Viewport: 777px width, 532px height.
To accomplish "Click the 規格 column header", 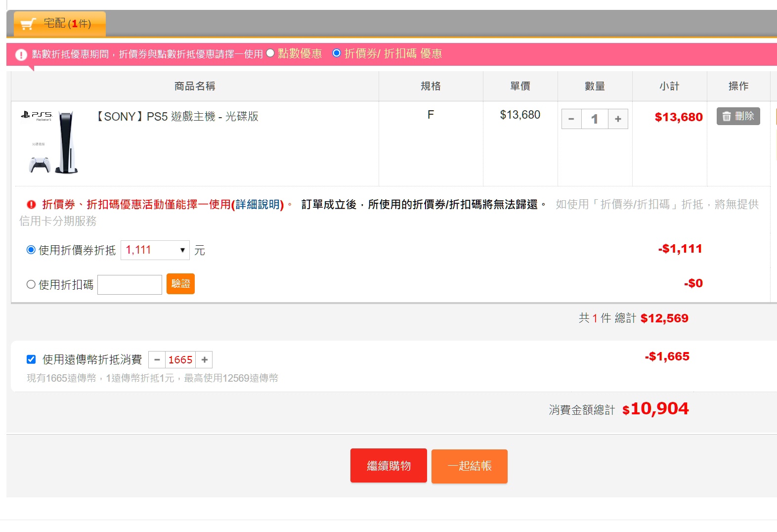I will point(431,86).
